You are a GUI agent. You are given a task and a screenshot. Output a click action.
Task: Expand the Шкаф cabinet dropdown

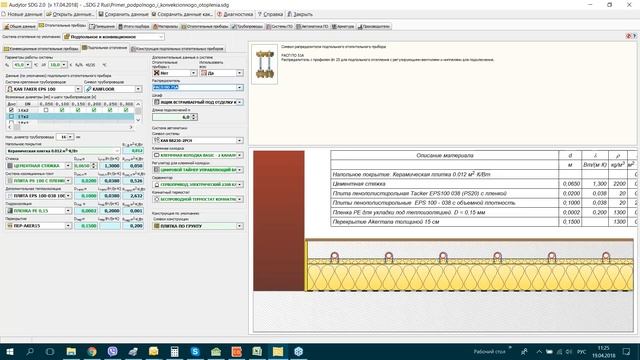click(x=240, y=102)
